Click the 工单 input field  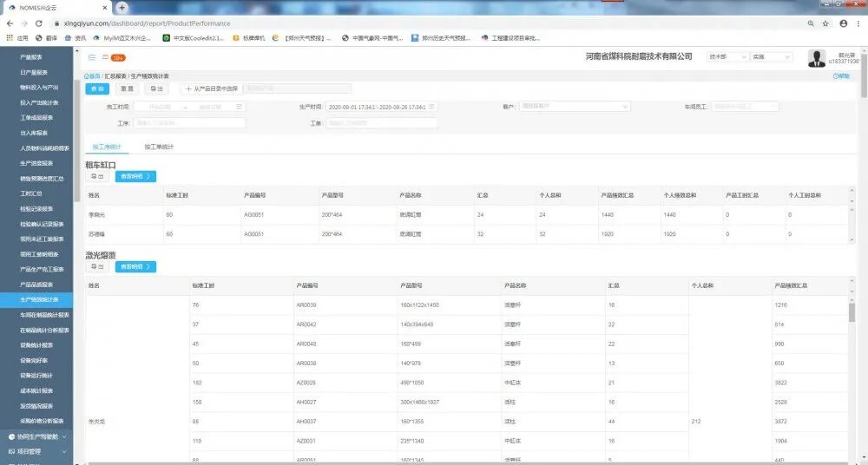pos(381,123)
